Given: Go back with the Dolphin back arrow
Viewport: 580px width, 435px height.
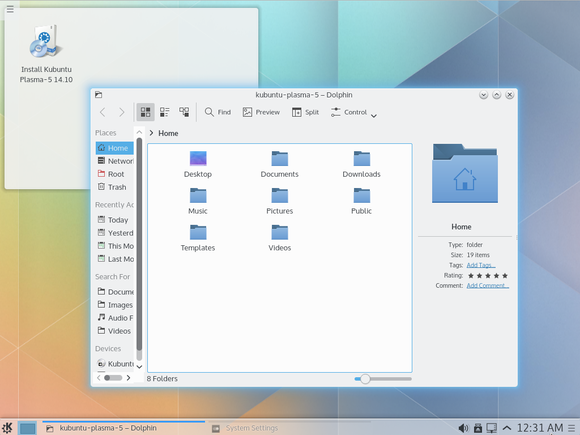Looking at the screenshot, I should tap(102, 112).
